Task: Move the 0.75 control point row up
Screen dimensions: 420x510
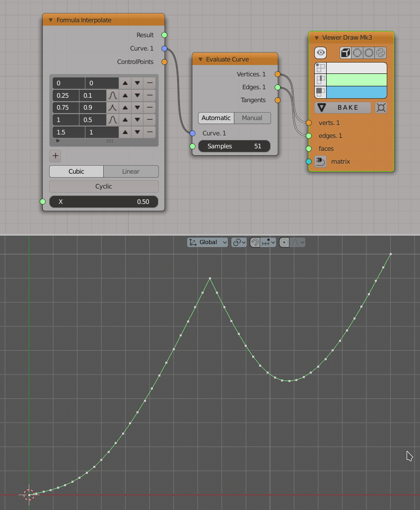Action: 126,108
